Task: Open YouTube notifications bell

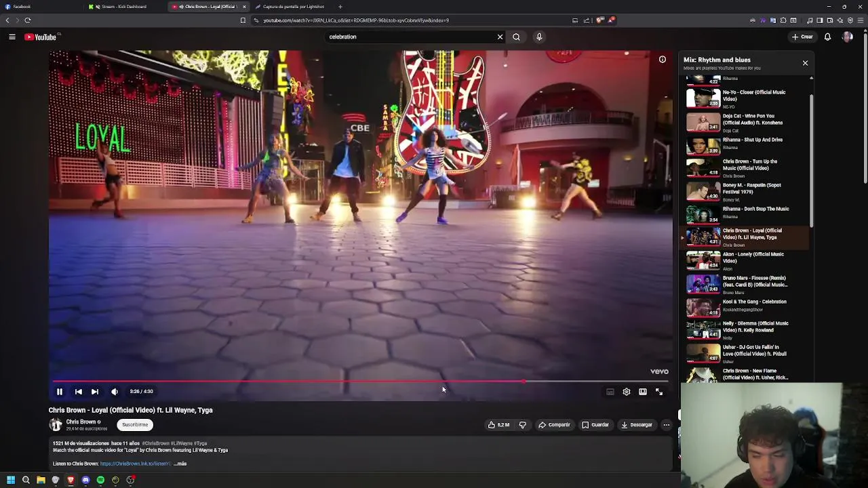Action: click(828, 37)
